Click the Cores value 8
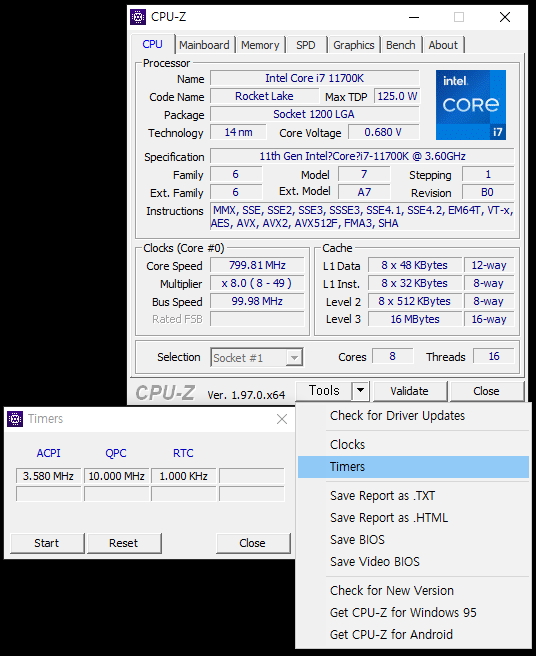This screenshot has height=656, width=536. (x=392, y=356)
